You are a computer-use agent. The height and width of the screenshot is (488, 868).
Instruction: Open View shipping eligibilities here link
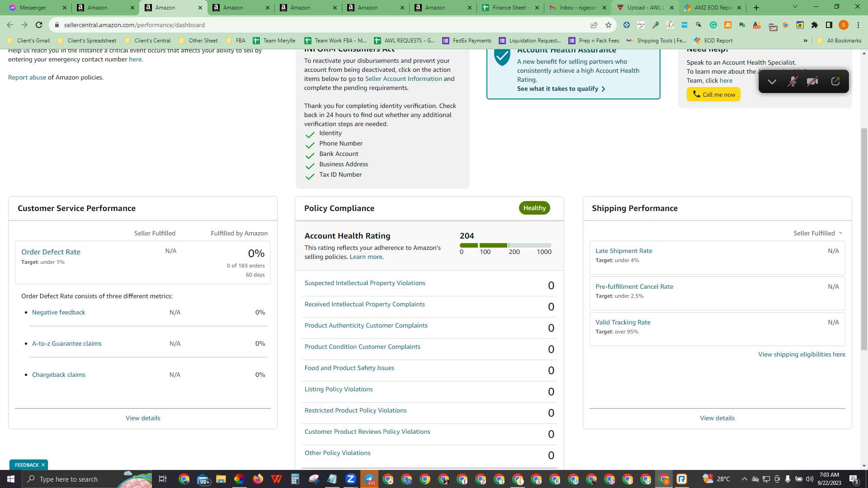click(802, 354)
